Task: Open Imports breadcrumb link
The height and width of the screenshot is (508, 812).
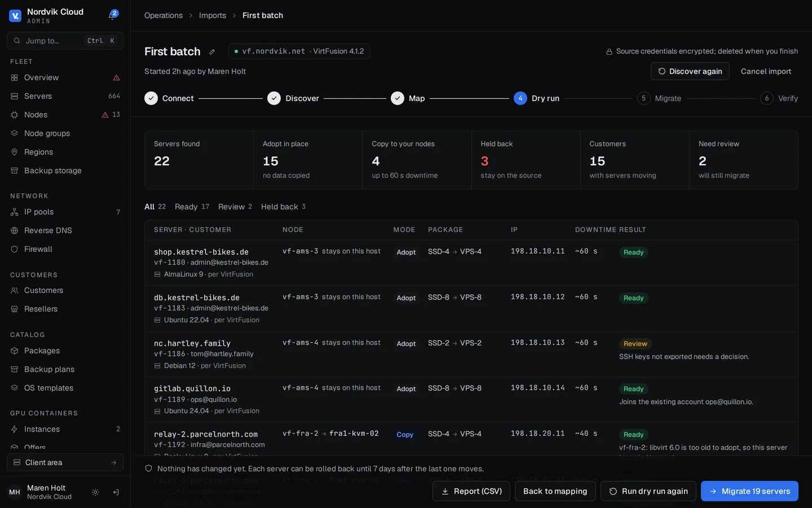Action: pyautogui.click(x=213, y=15)
